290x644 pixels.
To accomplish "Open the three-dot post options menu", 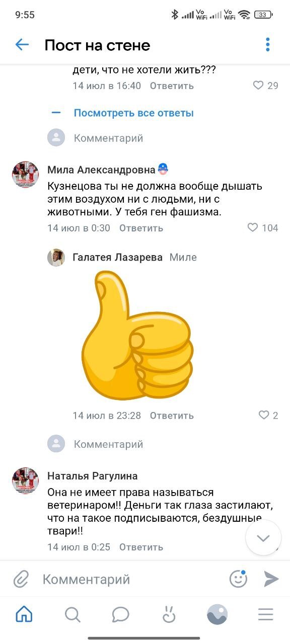I will click(268, 45).
